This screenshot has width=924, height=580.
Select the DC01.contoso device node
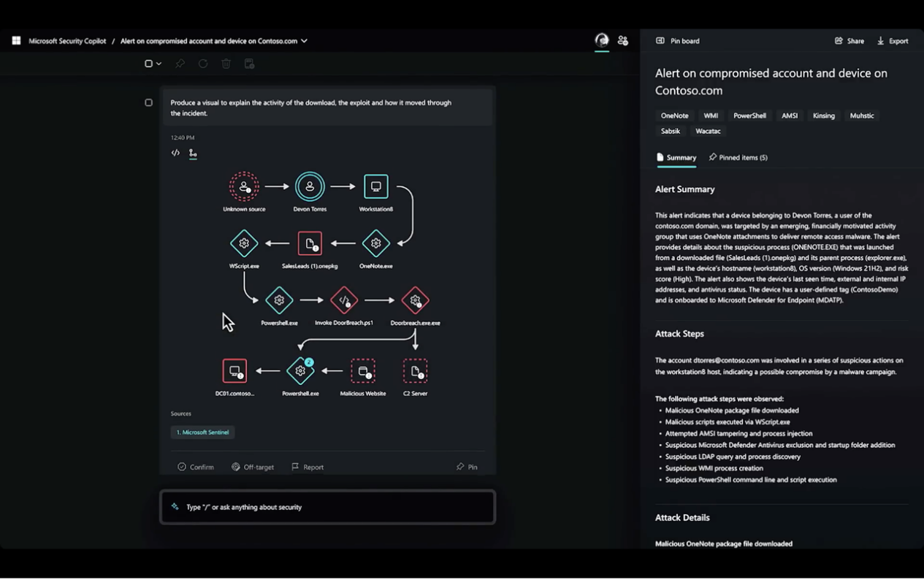[x=234, y=371]
